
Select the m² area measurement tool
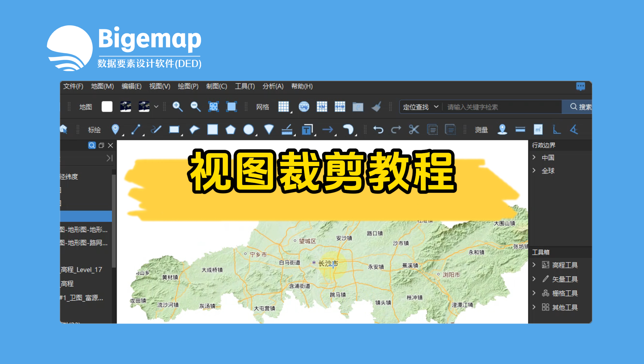tap(538, 130)
